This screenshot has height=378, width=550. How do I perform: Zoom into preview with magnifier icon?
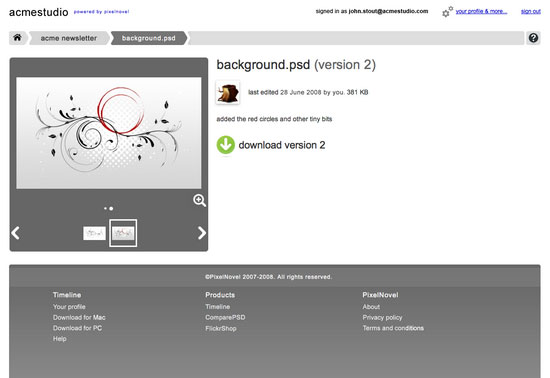coord(199,200)
